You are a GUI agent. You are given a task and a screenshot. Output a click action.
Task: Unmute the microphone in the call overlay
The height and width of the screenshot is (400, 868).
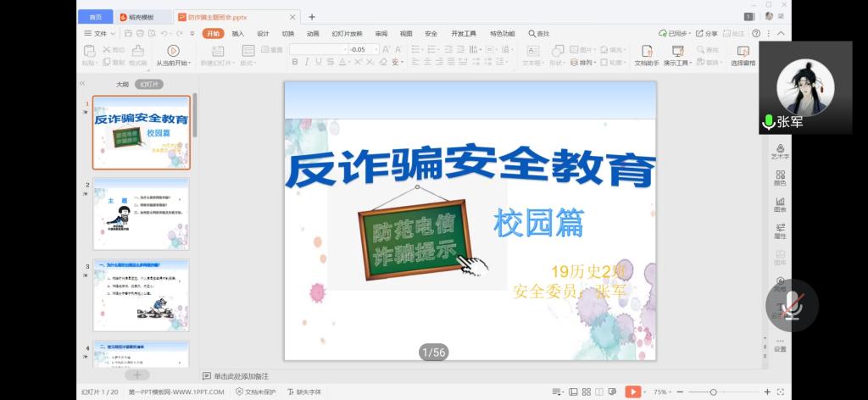(793, 305)
